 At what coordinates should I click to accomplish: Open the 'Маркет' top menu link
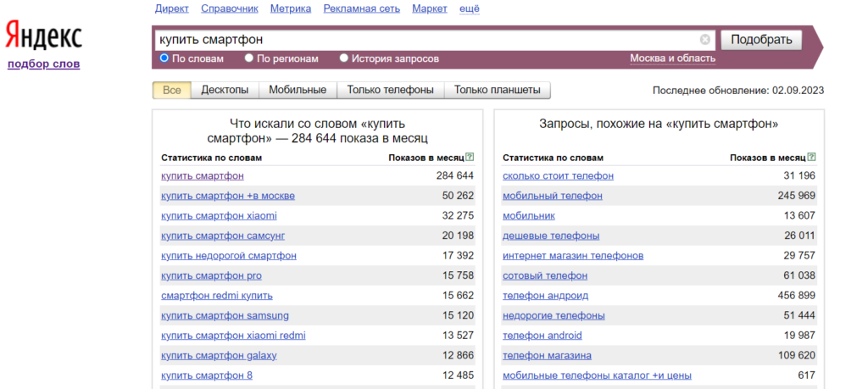(x=430, y=8)
